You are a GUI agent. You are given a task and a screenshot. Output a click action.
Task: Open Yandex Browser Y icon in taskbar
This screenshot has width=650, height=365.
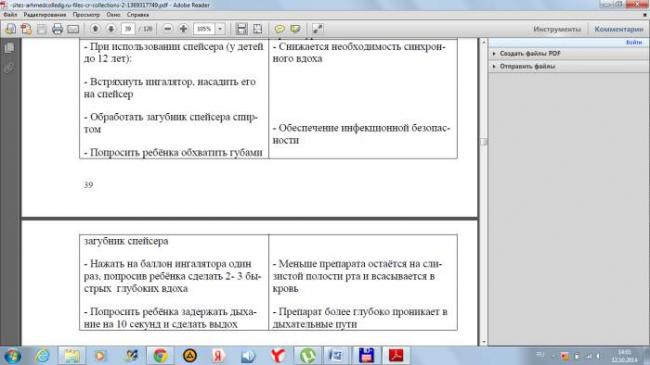coord(278,356)
